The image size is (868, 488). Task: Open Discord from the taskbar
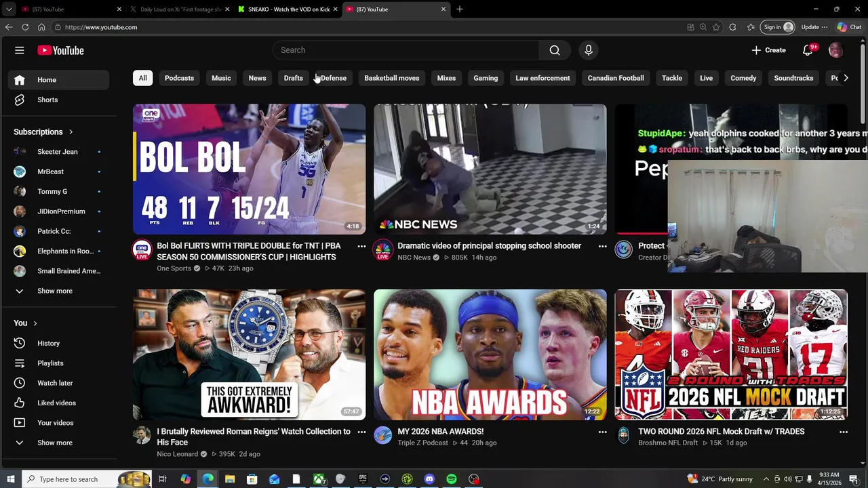coord(429,479)
